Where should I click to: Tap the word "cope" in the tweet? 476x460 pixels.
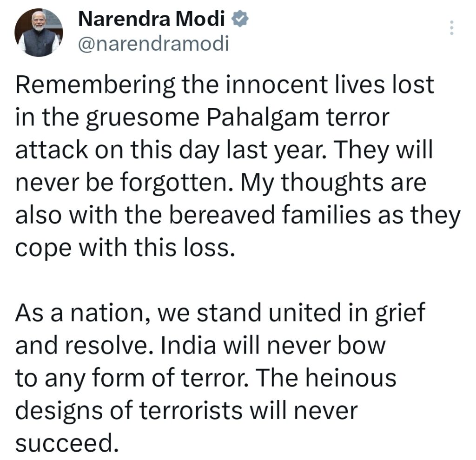(x=39, y=248)
